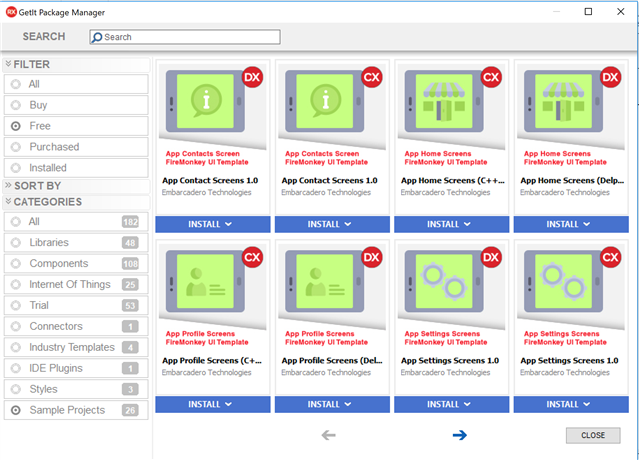Select the Sample Projects category
639x460 pixels.
click(x=76, y=410)
